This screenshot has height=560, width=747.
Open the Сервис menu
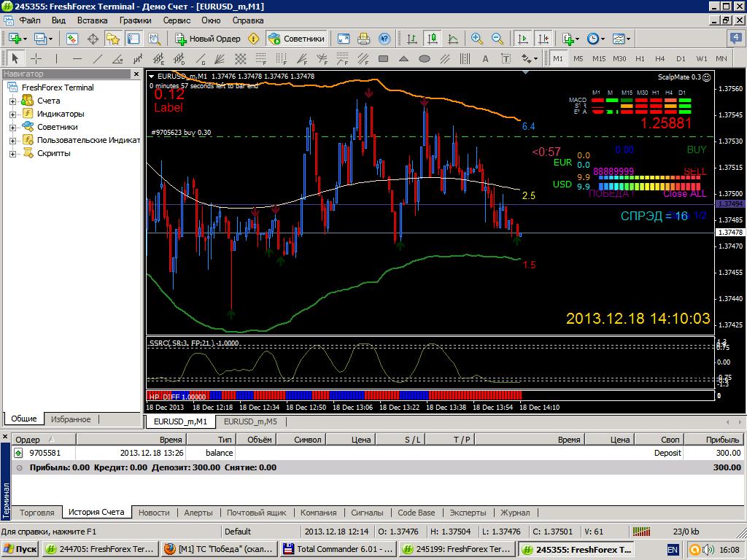pos(177,20)
